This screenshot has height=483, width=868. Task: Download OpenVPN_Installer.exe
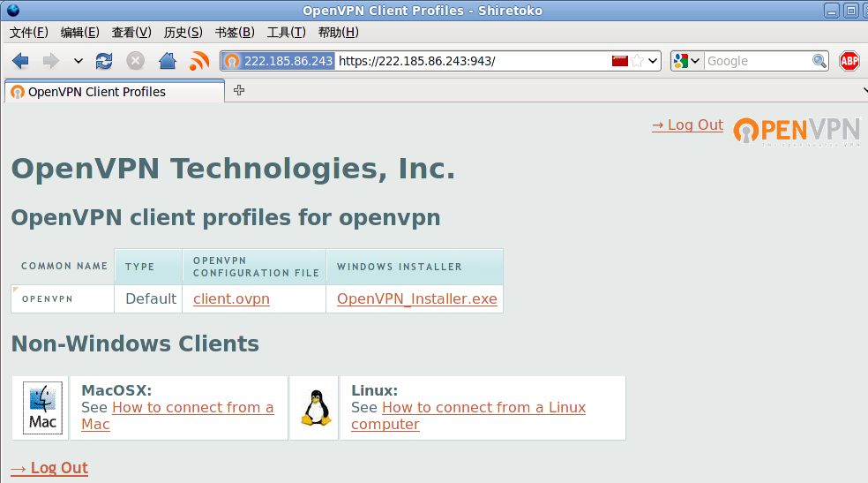click(417, 299)
